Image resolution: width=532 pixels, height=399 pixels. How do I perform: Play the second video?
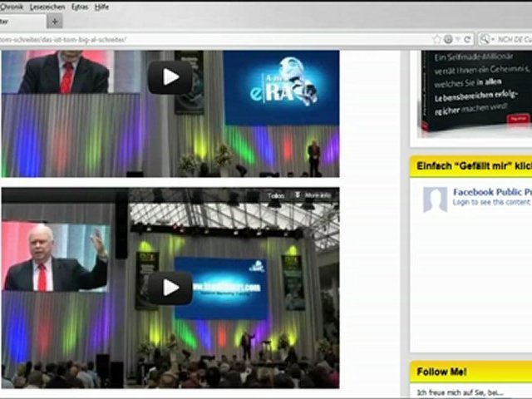point(170,288)
